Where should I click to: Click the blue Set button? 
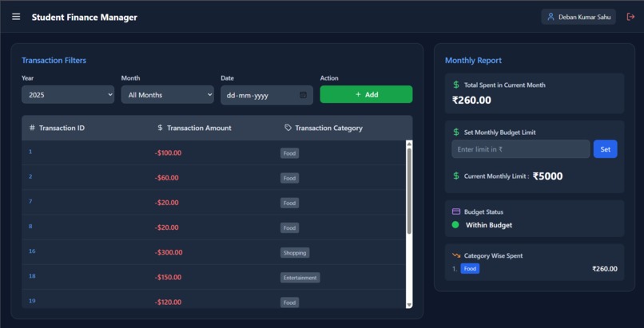pyautogui.click(x=606, y=149)
